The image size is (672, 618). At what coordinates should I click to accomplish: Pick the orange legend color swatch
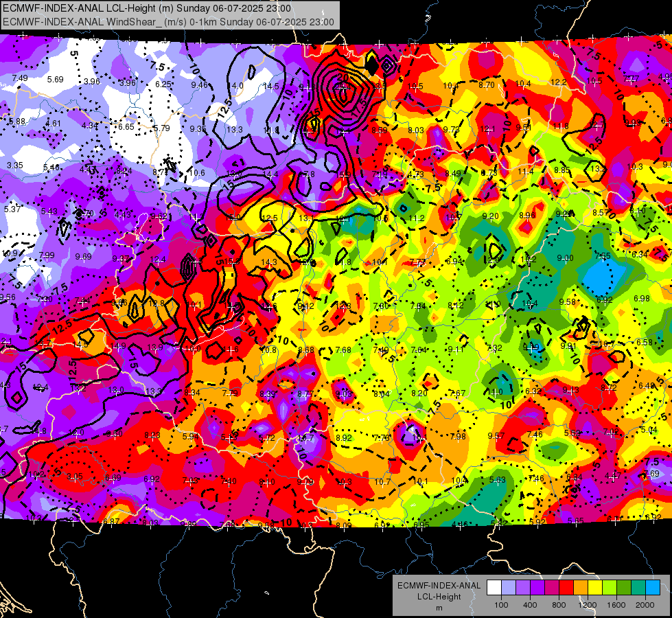point(581,588)
